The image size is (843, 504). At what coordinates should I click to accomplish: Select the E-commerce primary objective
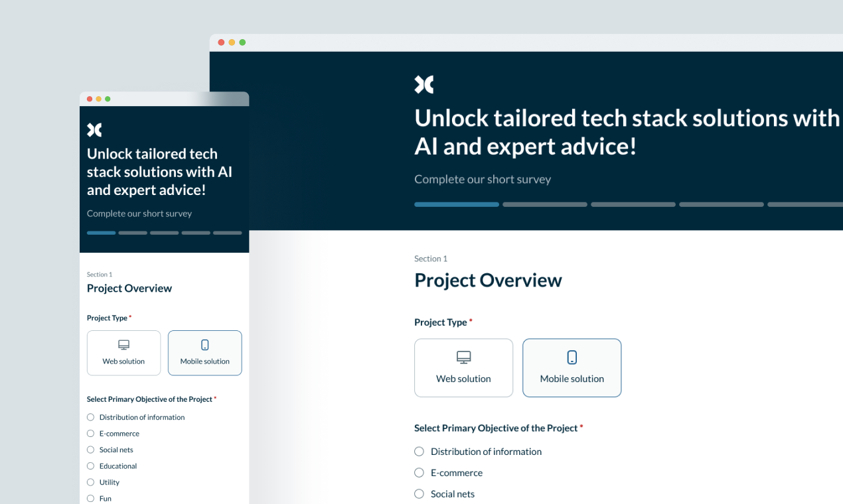point(419,472)
